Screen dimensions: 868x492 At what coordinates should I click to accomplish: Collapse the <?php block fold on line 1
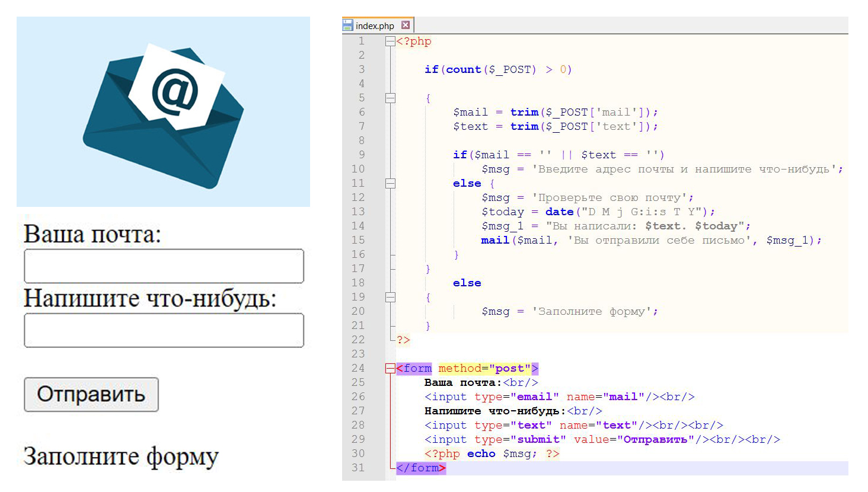pyautogui.click(x=390, y=41)
